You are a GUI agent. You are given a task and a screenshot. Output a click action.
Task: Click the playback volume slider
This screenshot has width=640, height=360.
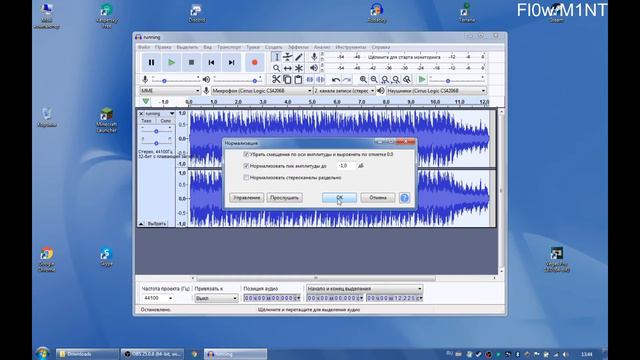click(x=238, y=80)
